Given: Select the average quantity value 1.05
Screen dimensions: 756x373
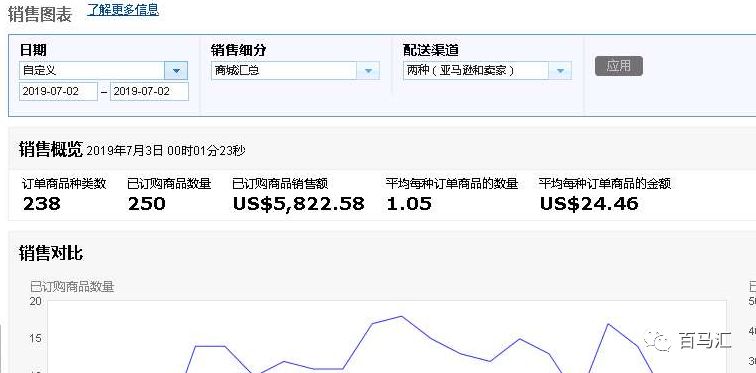Looking at the screenshot, I should click(409, 204).
